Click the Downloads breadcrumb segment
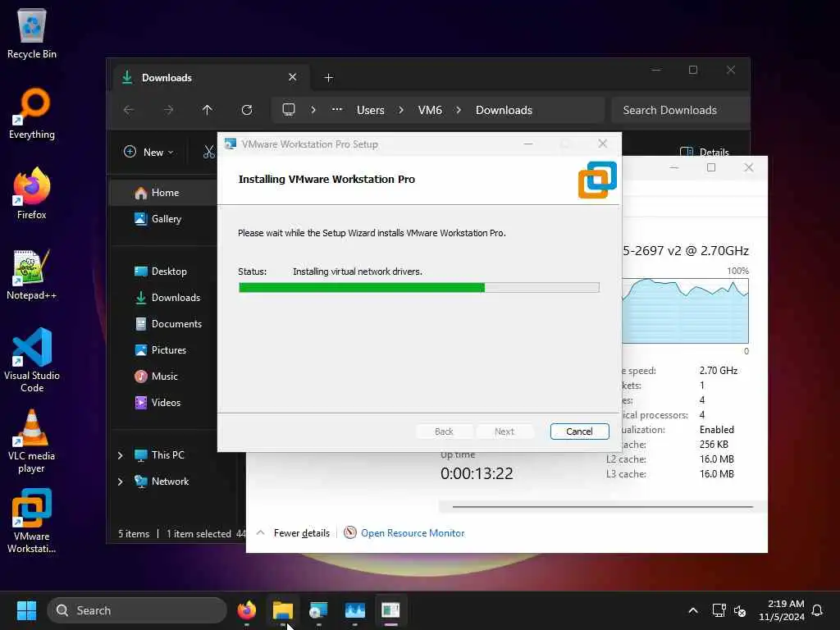This screenshot has width=840, height=630. pyautogui.click(x=504, y=110)
